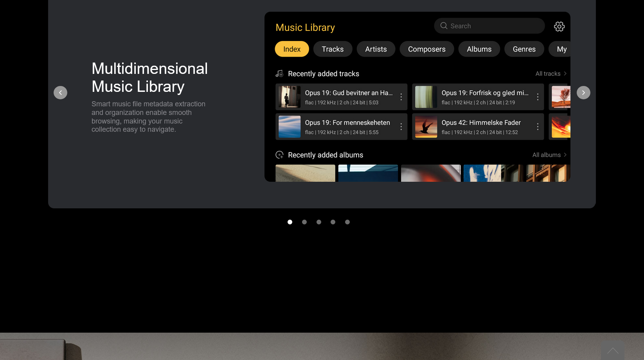Expand the All albums list

pyautogui.click(x=549, y=155)
